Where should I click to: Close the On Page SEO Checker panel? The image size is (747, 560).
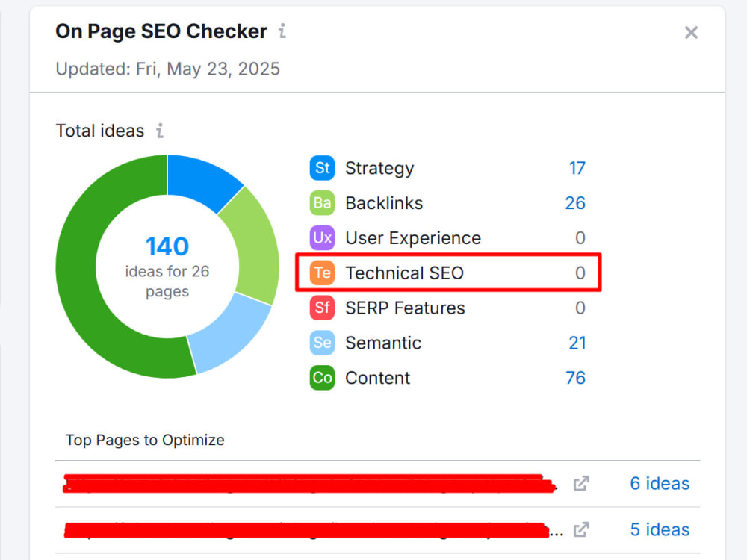691,32
